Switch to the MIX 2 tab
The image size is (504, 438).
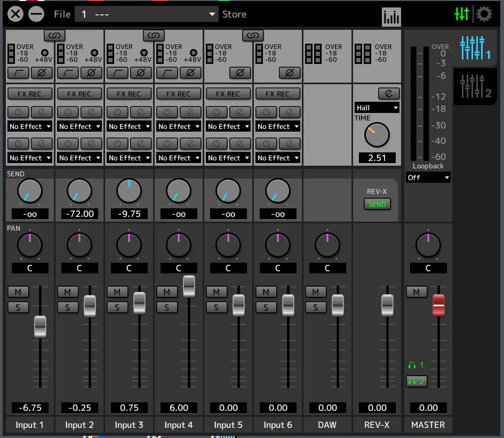[475, 86]
